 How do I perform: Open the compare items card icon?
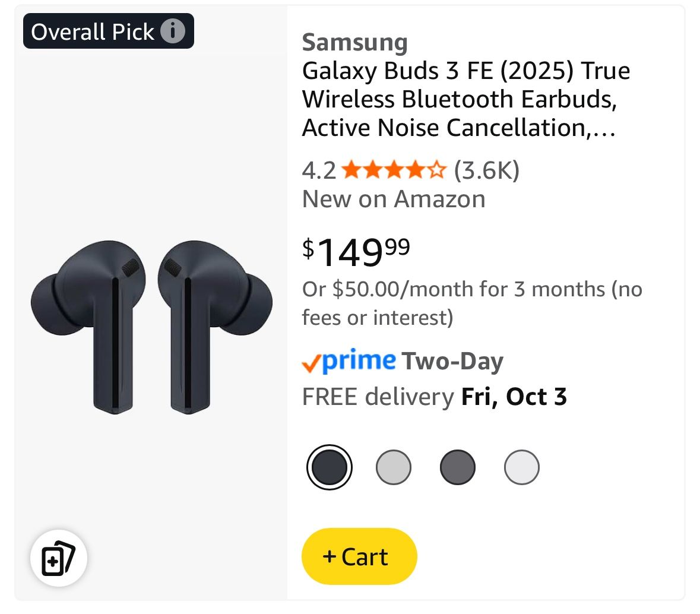pos(59,558)
